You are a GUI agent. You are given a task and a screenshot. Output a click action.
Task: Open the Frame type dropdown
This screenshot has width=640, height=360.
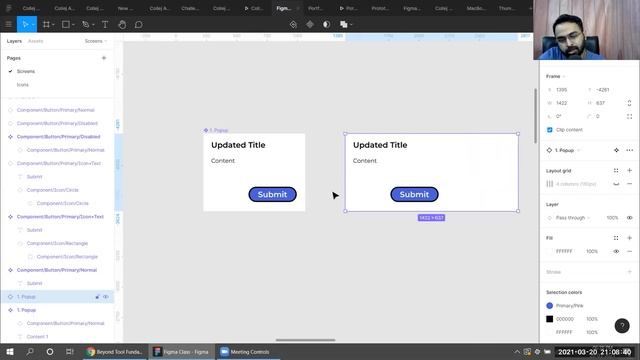pos(556,76)
